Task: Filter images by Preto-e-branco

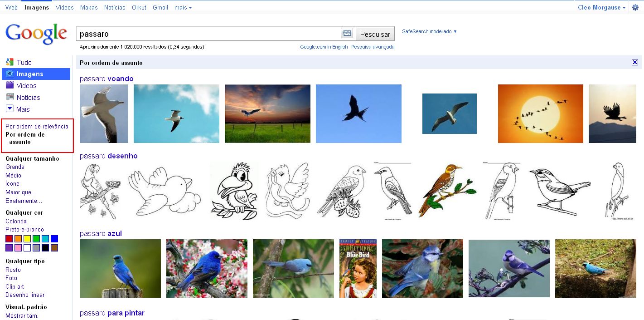Action: click(x=24, y=230)
